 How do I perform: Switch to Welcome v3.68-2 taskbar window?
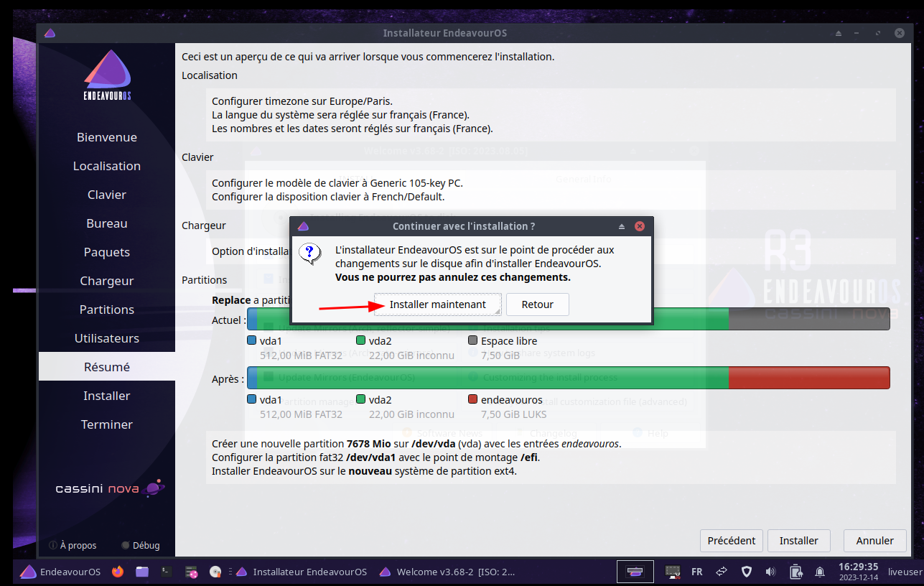point(447,572)
